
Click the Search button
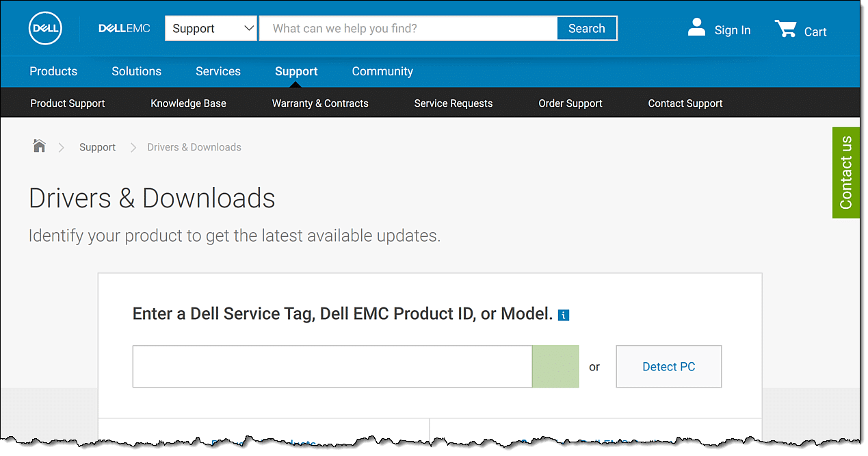coord(586,29)
